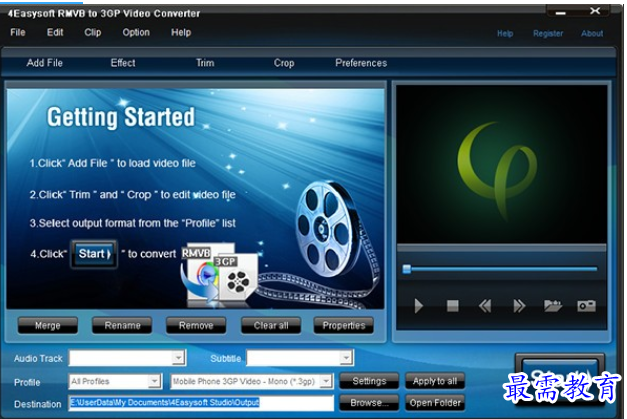Open Preferences from the toolbar
This screenshot has height=419, width=627.
point(361,63)
